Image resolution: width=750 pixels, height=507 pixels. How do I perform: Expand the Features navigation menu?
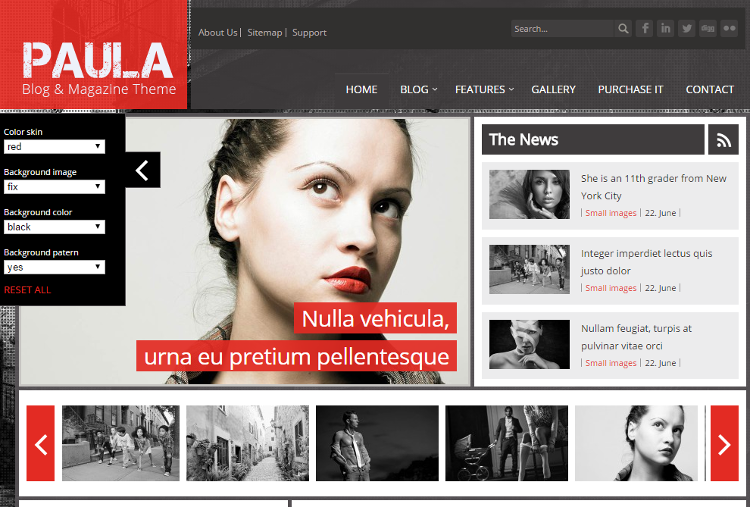[x=484, y=89]
